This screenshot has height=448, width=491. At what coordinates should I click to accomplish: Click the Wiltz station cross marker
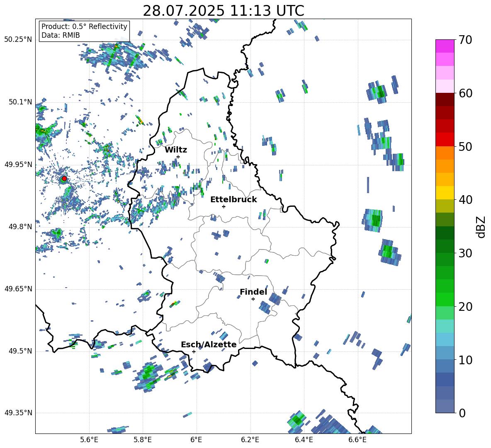(178, 157)
